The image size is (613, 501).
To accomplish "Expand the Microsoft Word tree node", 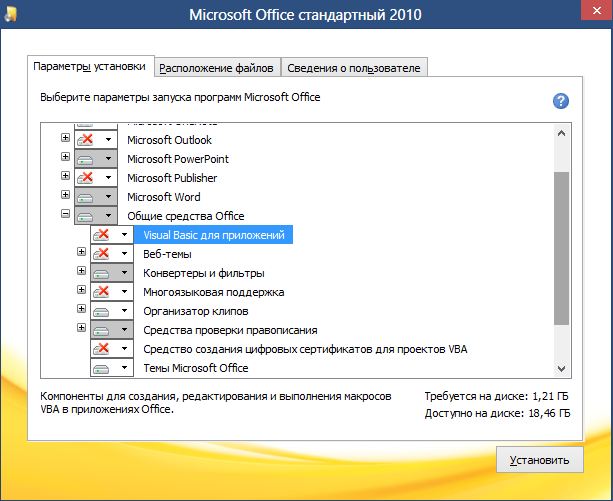I will coord(65,195).
